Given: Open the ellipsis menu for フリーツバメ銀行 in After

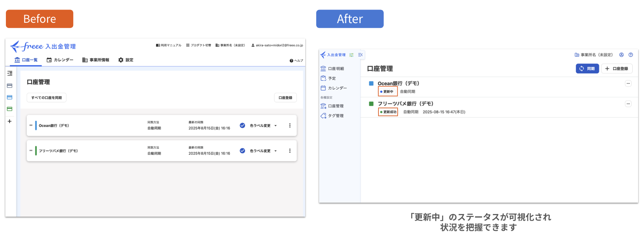Looking at the screenshot, I should (x=628, y=104).
